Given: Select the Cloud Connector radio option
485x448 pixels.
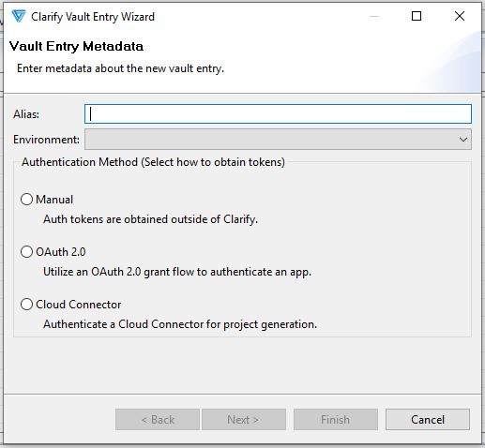Looking at the screenshot, I should [x=26, y=304].
